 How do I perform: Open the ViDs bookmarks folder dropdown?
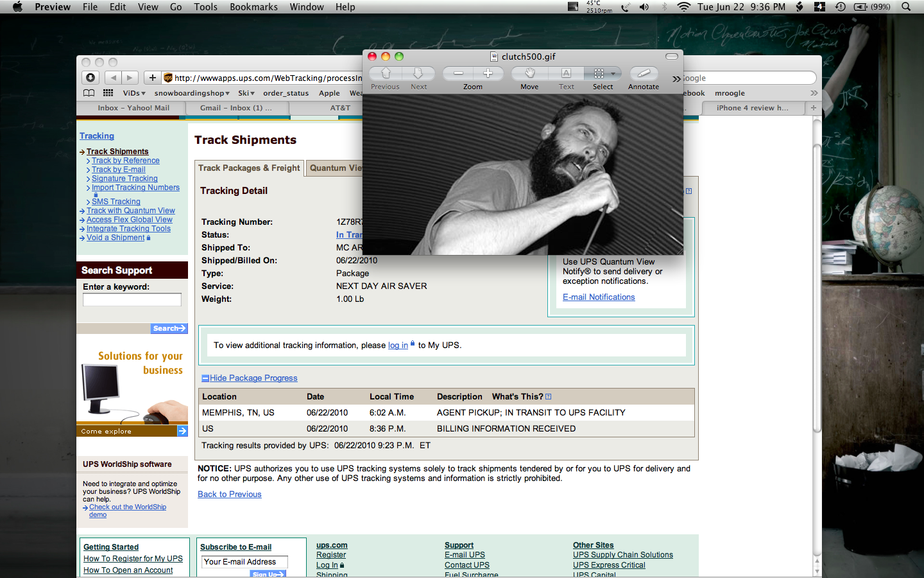coord(133,93)
